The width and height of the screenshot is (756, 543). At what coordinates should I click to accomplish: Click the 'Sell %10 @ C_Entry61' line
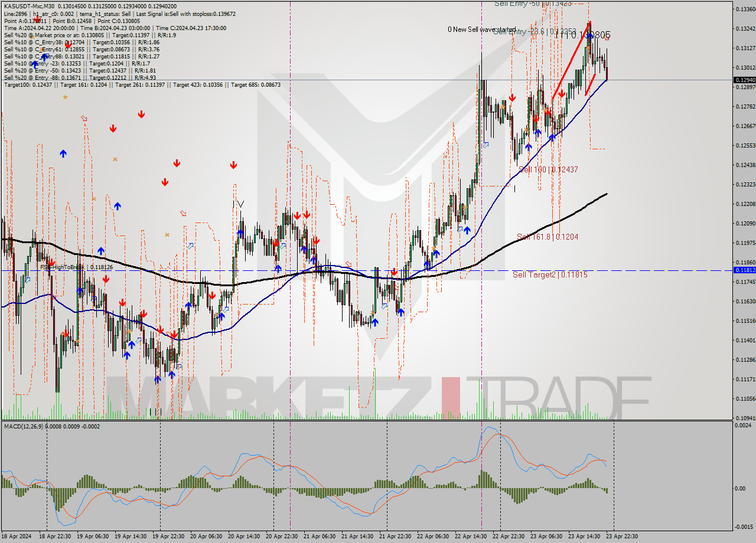pos(82,49)
